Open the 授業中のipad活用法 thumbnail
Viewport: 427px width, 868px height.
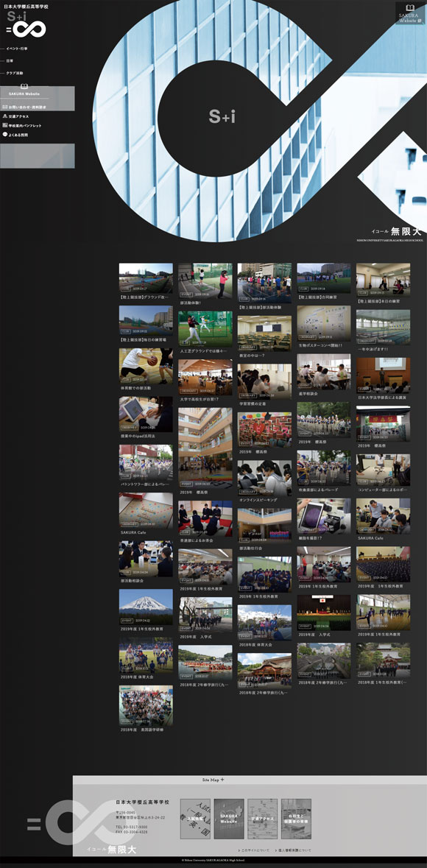[x=146, y=414]
